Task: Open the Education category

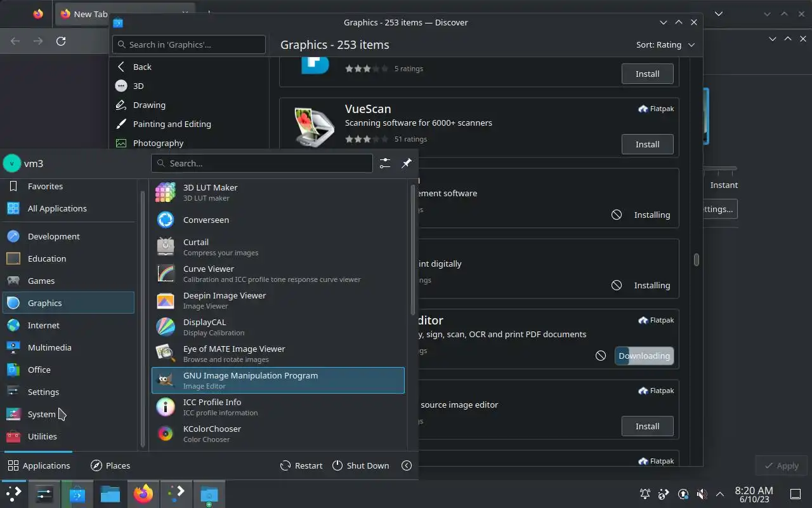Action: 69,258
